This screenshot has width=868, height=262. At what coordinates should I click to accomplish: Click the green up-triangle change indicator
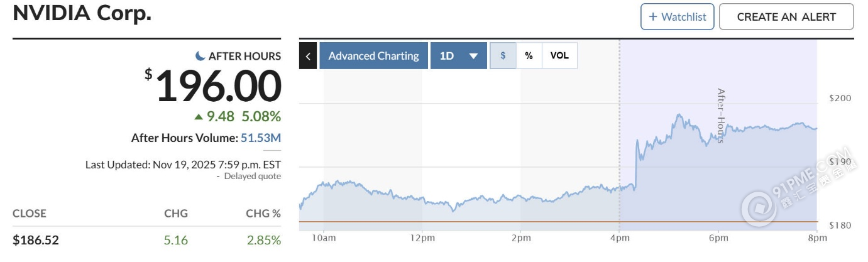(x=199, y=116)
